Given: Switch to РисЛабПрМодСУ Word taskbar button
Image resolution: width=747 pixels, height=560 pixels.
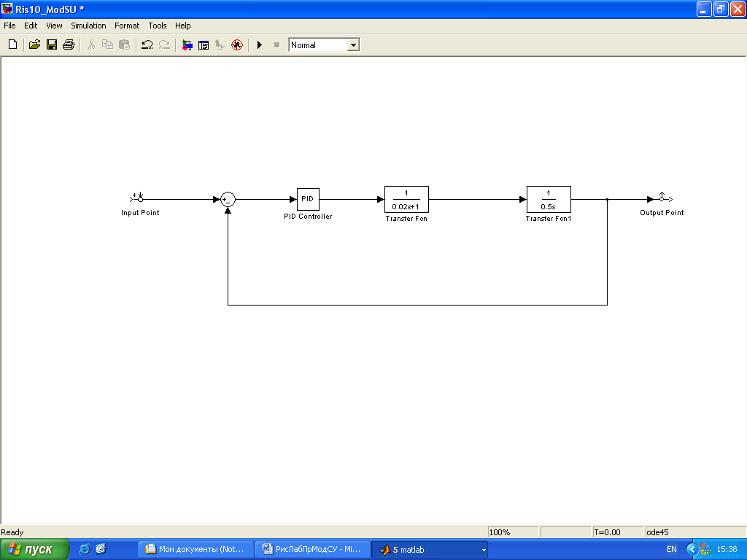Looking at the screenshot, I should [312, 550].
